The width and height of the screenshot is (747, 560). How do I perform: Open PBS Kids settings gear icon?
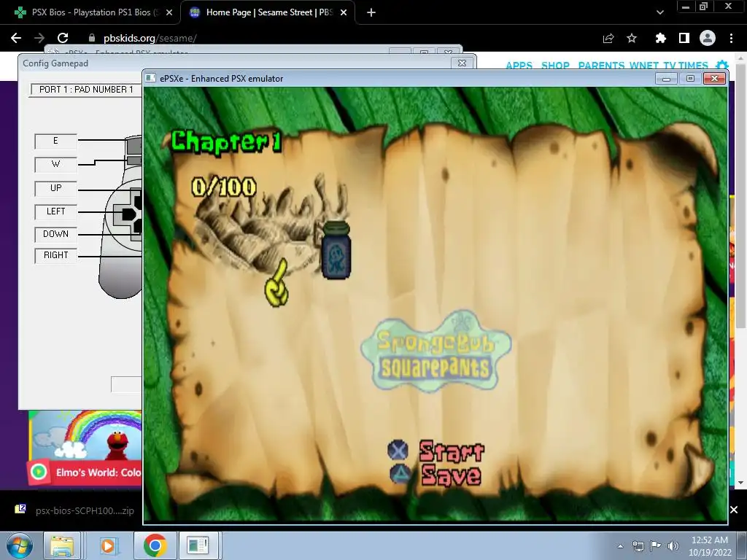[722, 66]
